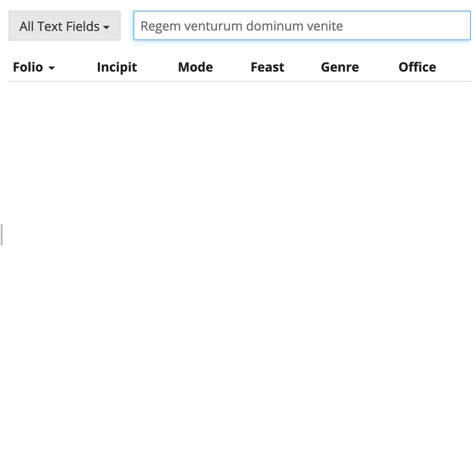Click the Incipit column header
This screenshot has height=461, width=476.
(x=117, y=67)
